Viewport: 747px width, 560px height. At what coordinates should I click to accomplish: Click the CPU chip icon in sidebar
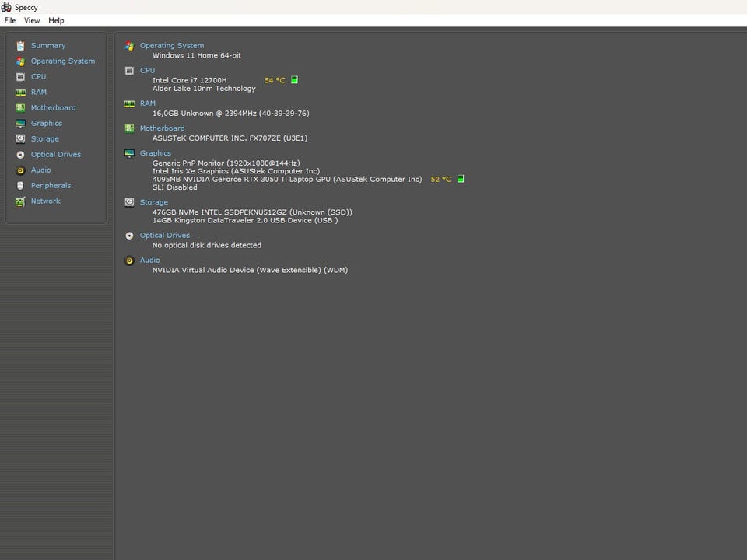pos(20,77)
